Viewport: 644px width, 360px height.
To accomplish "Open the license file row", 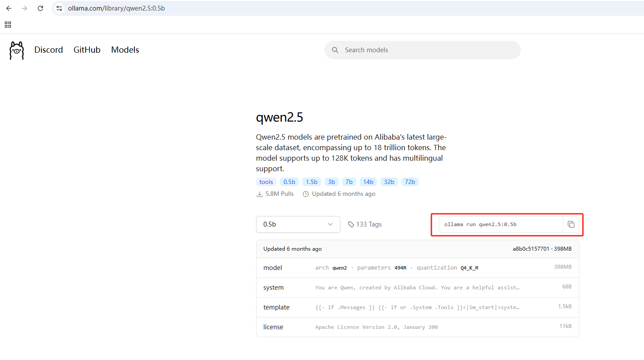I will coord(418,327).
